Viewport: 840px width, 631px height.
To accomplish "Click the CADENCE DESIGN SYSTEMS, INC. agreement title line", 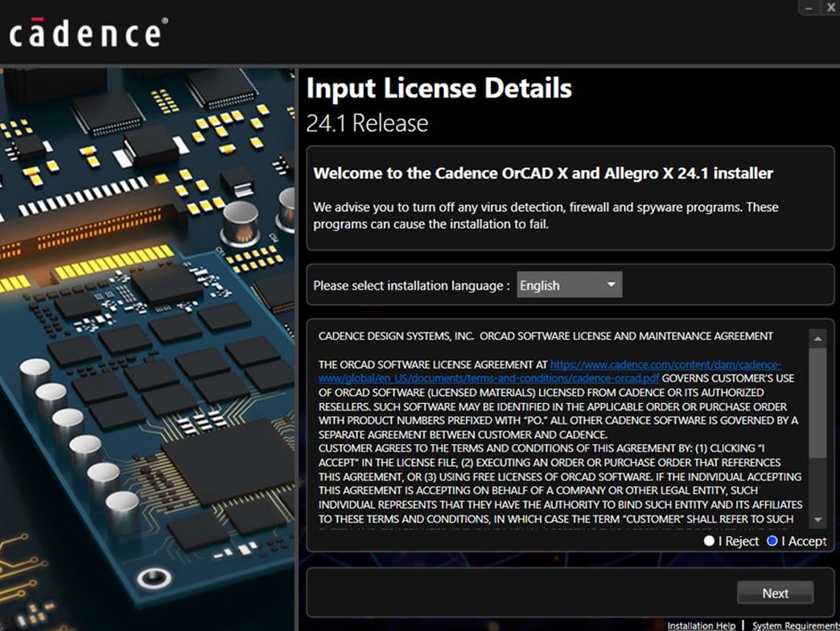I will [x=546, y=336].
